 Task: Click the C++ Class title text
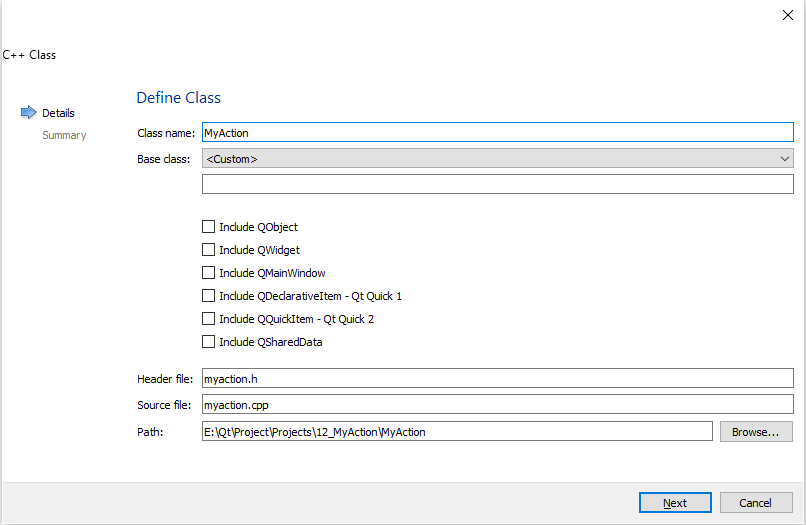[x=29, y=55]
